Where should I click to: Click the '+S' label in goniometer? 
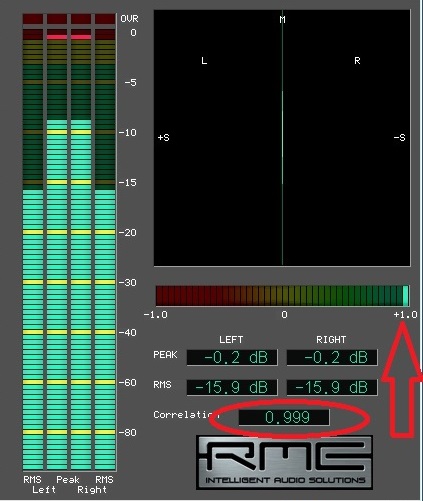164,138
